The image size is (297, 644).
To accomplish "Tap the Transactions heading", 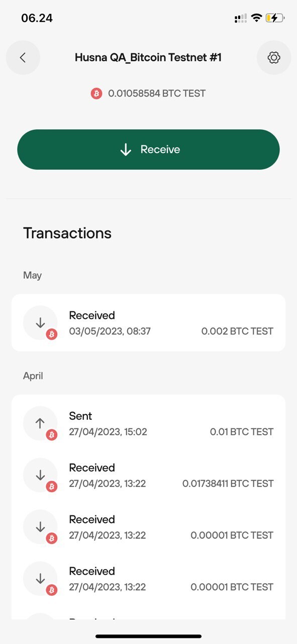I will [x=67, y=233].
